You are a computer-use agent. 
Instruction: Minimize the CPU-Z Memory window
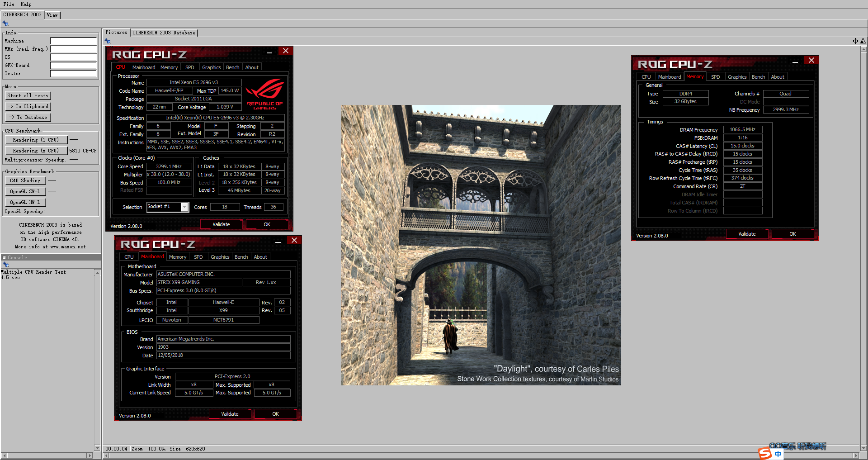tap(795, 62)
